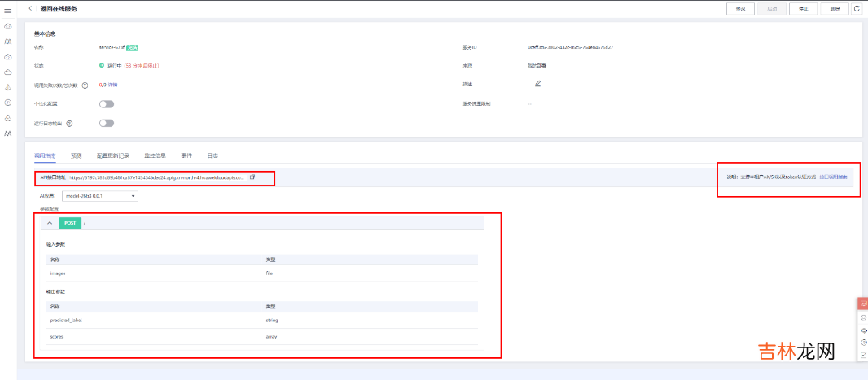Select the 日志 tab

(212, 155)
